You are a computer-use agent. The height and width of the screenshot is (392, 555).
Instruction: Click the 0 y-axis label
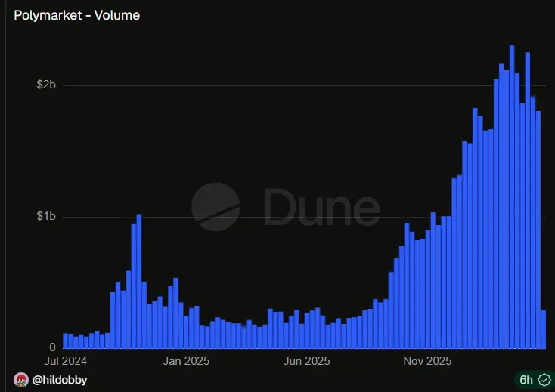pyautogui.click(x=52, y=347)
